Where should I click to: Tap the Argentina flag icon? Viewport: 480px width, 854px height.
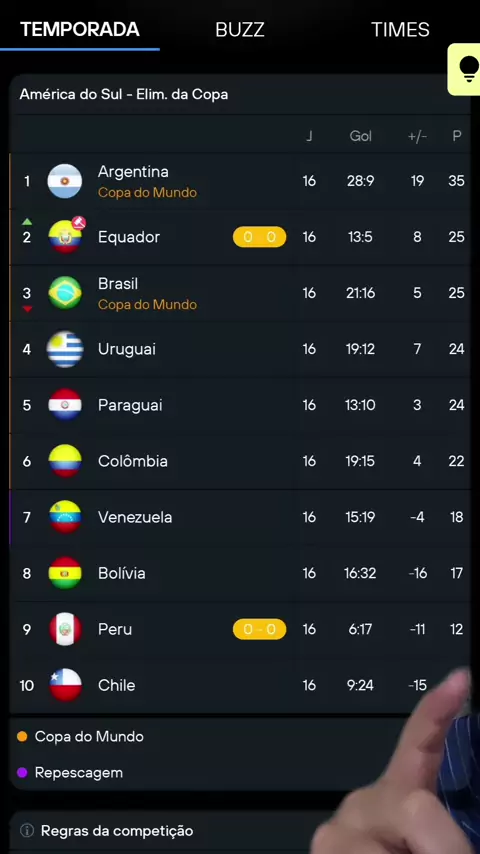tap(65, 181)
